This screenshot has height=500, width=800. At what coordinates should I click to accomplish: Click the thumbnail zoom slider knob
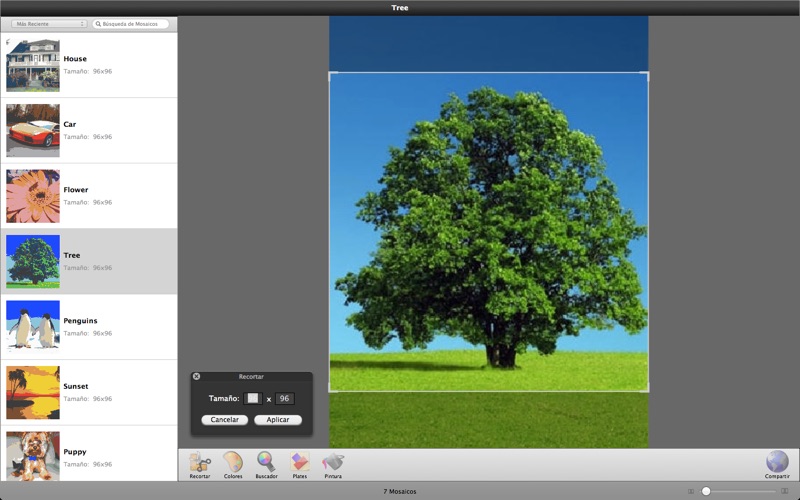(706, 491)
